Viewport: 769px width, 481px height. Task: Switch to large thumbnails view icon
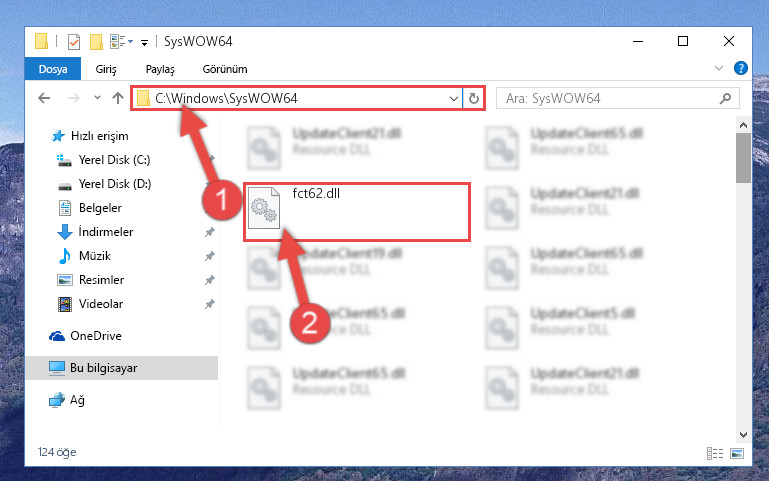[x=737, y=453]
